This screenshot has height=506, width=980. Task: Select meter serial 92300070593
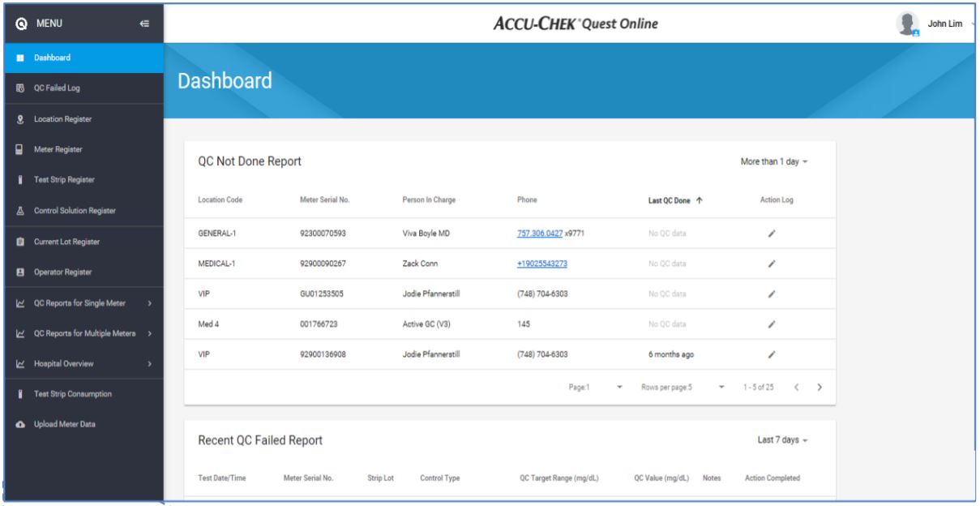[322, 233]
